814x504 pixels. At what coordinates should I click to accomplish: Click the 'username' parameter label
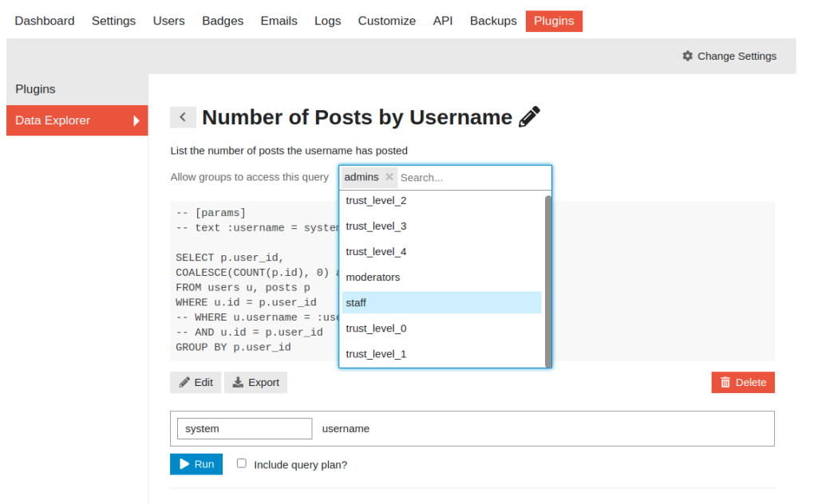click(346, 429)
